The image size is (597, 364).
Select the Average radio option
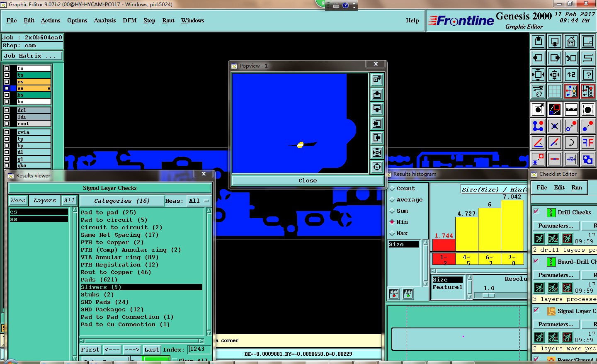392,199
